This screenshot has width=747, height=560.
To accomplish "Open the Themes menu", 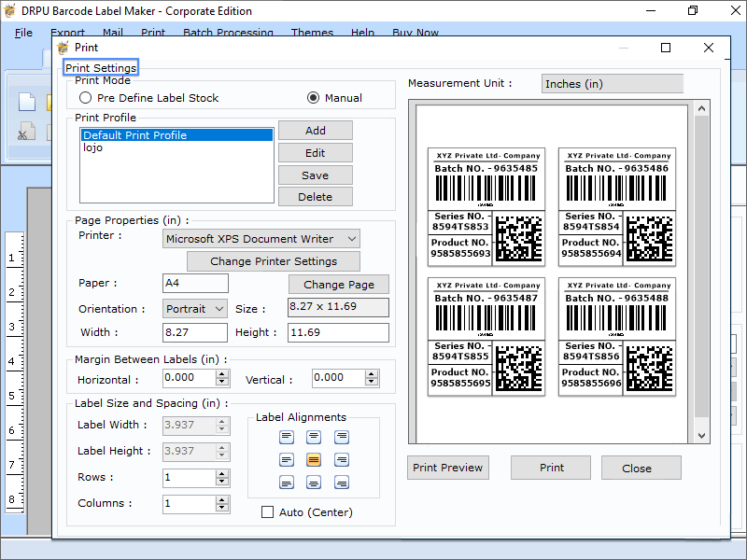I will point(312,33).
